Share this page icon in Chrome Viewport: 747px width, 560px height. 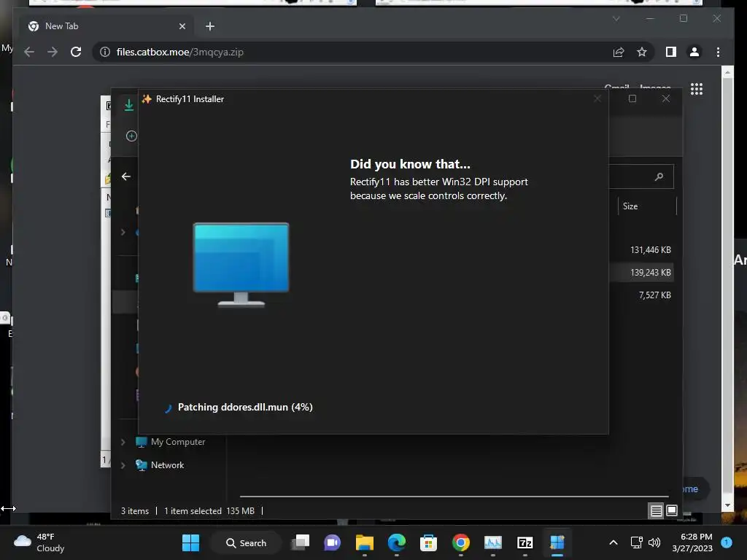coord(619,52)
